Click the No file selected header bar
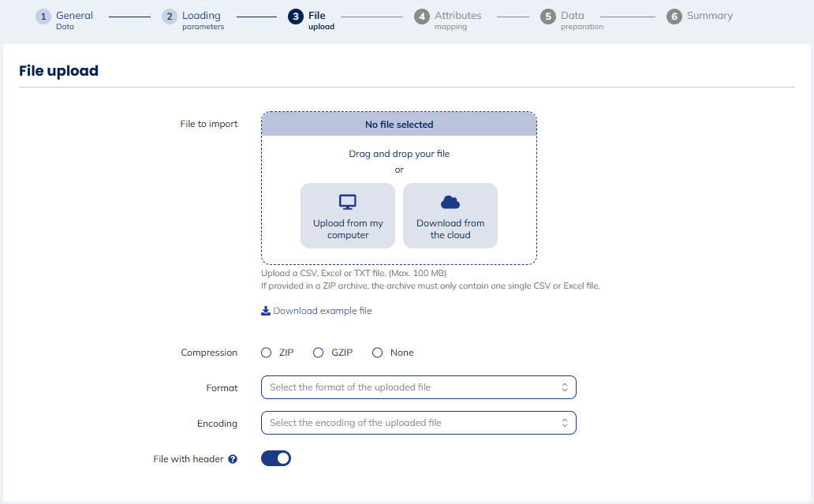The width and height of the screenshot is (814, 504). pos(399,125)
